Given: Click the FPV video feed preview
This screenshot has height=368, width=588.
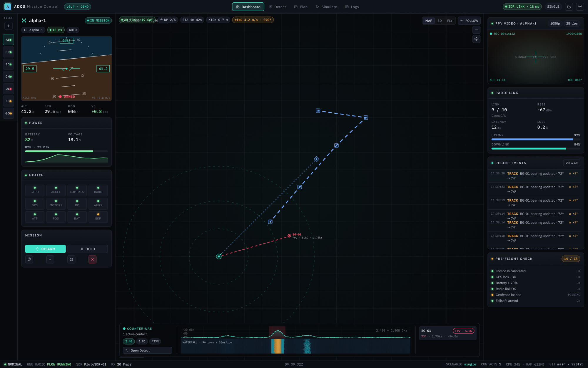Looking at the screenshot, I should [536, 57].
